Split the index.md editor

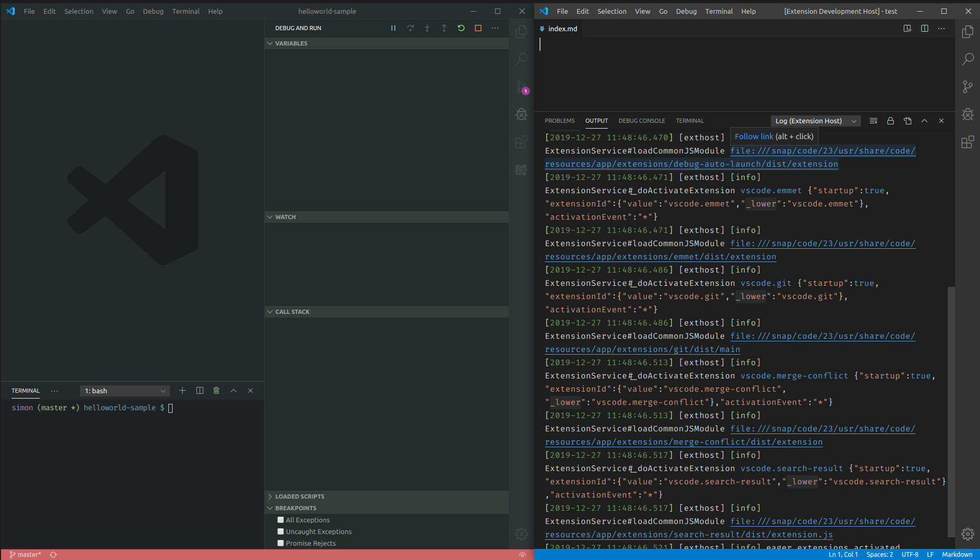925,28
